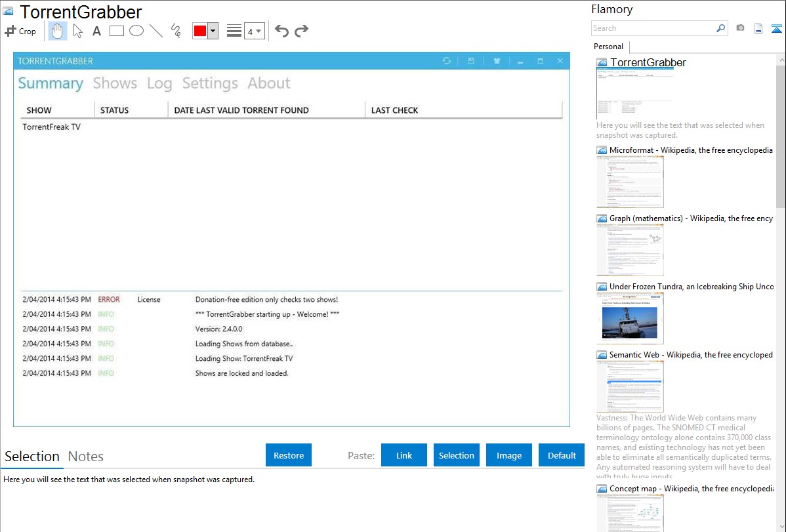Screen dimensions: 786x532
Task: Open the Summary tab
Action: click(51, 83)
